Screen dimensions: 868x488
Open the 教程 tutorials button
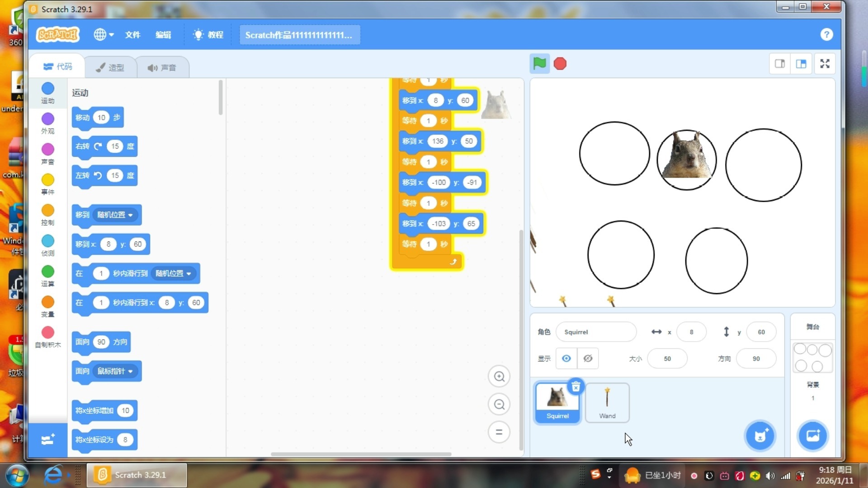click(208, 35)
